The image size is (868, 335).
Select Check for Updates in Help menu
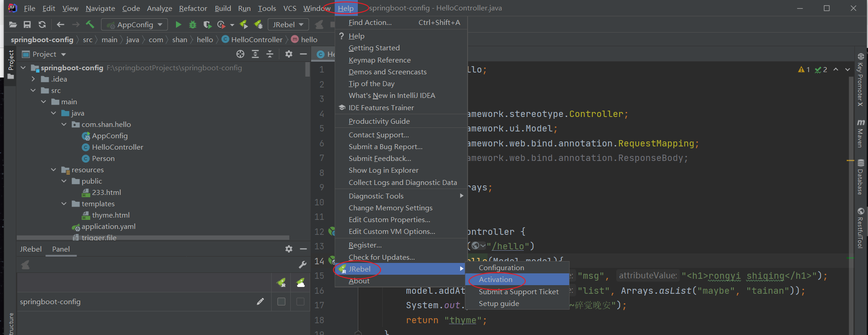pos(401,257)
